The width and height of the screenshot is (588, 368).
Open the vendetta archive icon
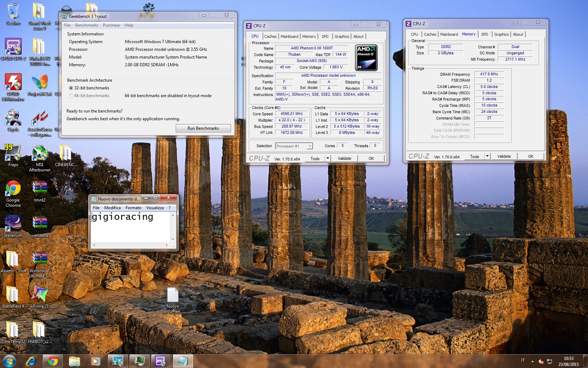point(40,226)
